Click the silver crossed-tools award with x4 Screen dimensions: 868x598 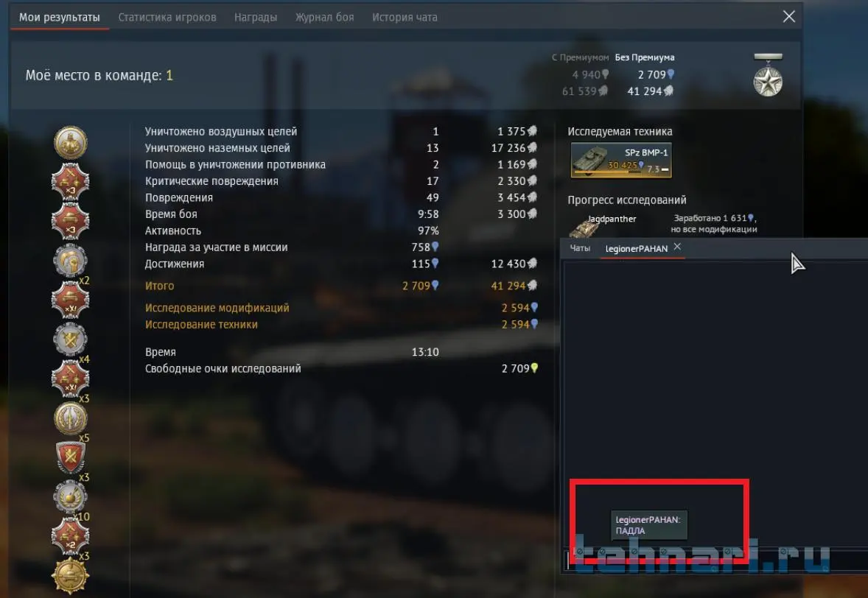[70, 339]
